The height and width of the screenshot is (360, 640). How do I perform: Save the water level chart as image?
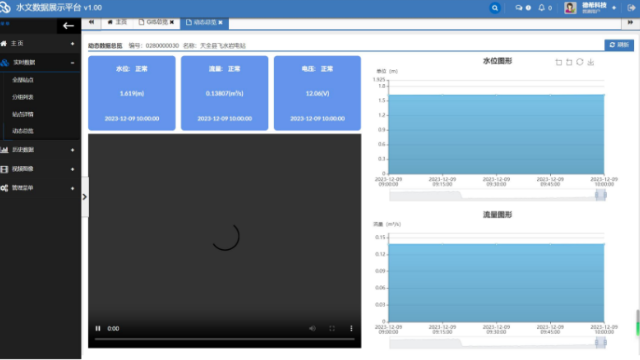591,62
